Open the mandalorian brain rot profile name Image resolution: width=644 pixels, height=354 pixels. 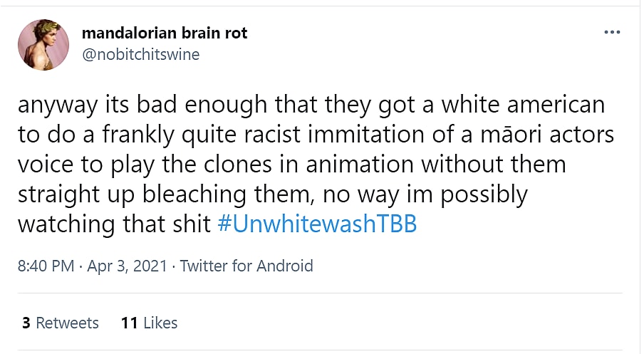click(165, 33)
